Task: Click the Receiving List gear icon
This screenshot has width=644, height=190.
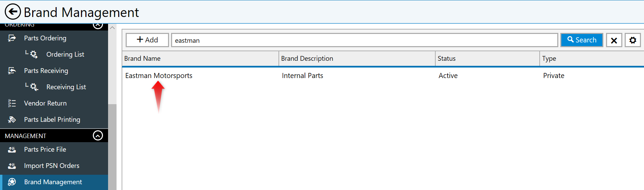Action: 34,87
